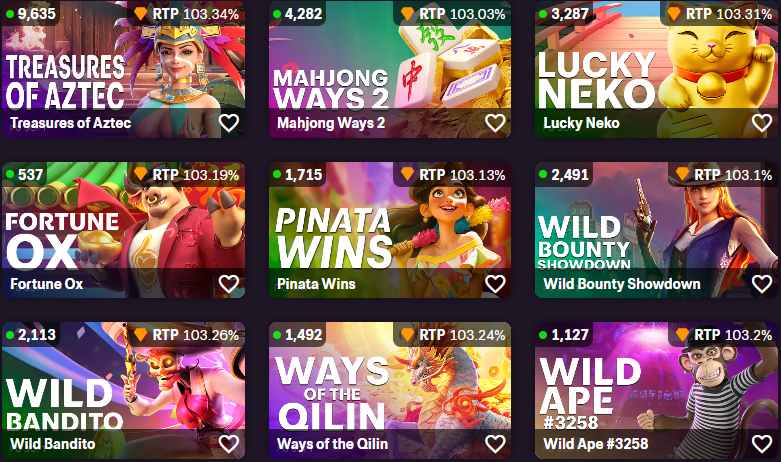Click the heart icon on Fortune Ox
This screenshot has width=781, height=462.
click(229, 284)
